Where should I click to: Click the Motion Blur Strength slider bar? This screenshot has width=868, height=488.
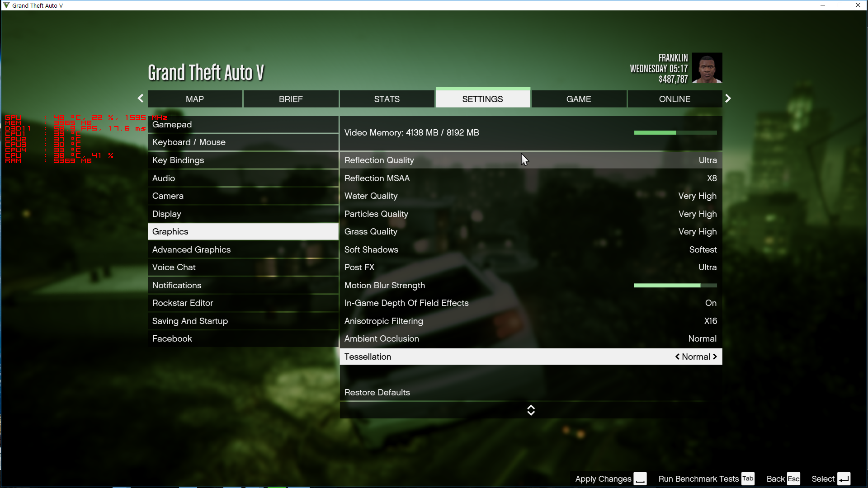tap(675, 286)
